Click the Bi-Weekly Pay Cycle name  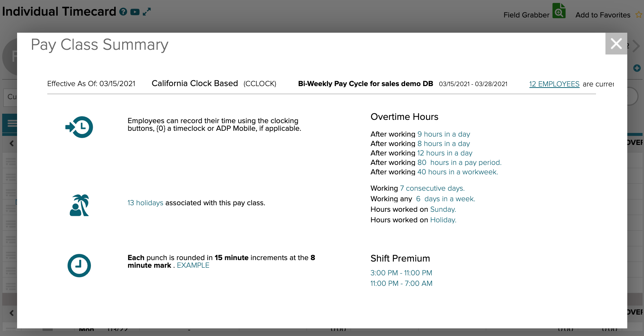coord(365,84)
